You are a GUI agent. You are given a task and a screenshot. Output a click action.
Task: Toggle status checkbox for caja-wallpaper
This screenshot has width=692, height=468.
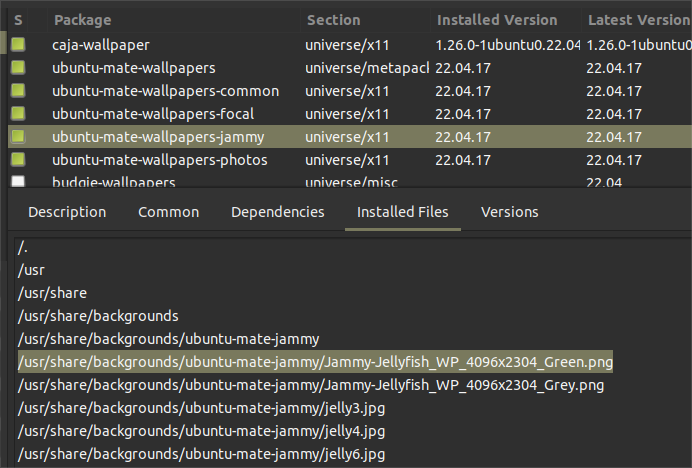tap(18, 45)
